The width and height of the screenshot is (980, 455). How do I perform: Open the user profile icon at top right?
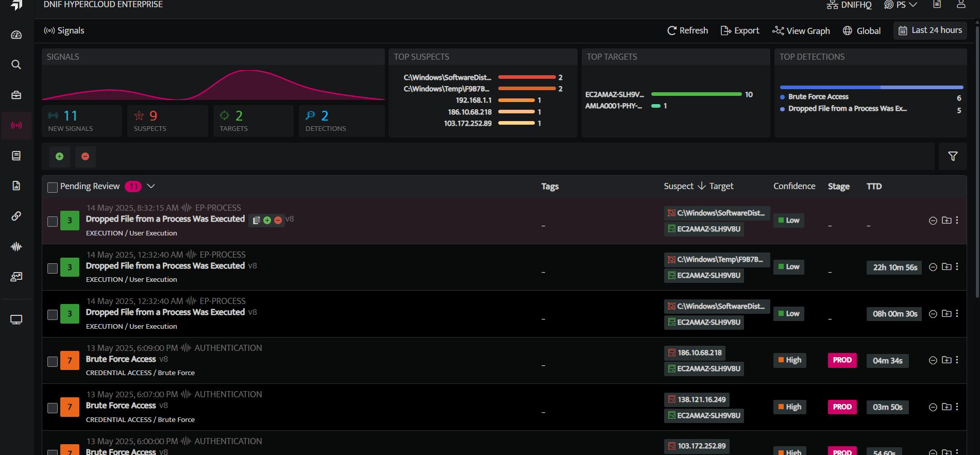coord(961,5)
